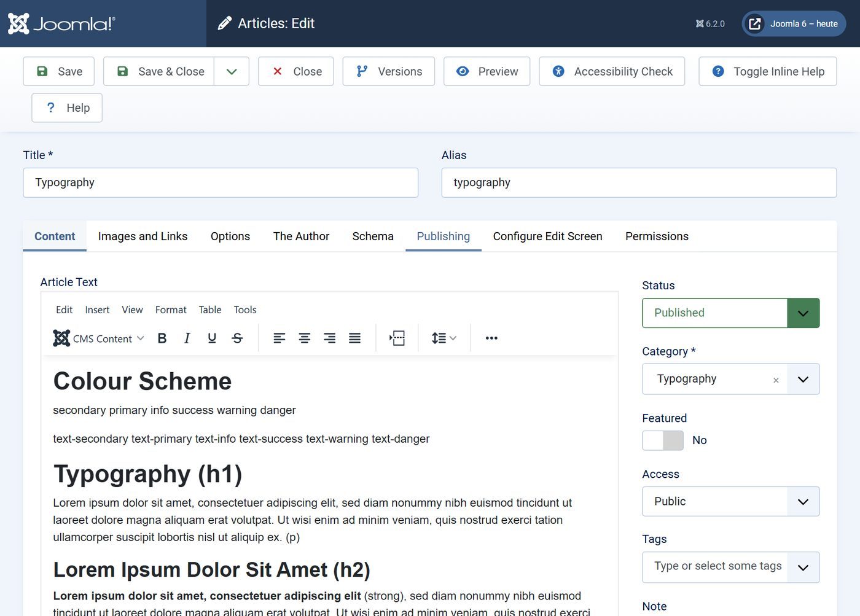Click Toggle Inline Help button
The width and height of the screenshot is (860, 616).
pyautogui.click(x=768, y=71)
